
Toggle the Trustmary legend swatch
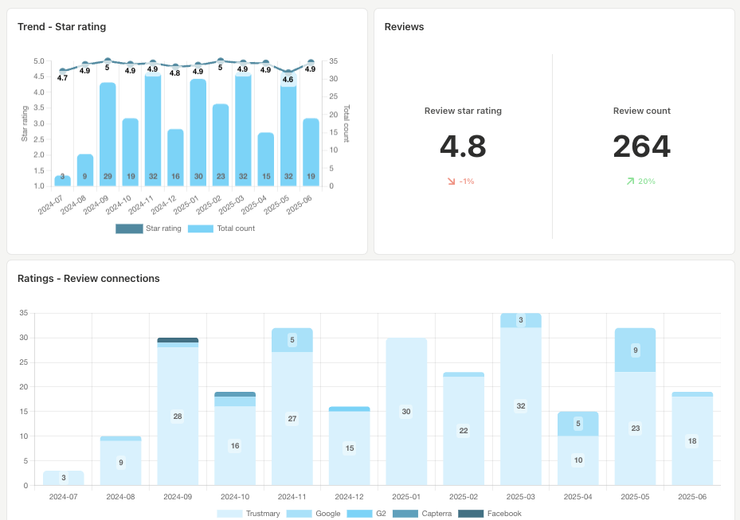(230, 514)
